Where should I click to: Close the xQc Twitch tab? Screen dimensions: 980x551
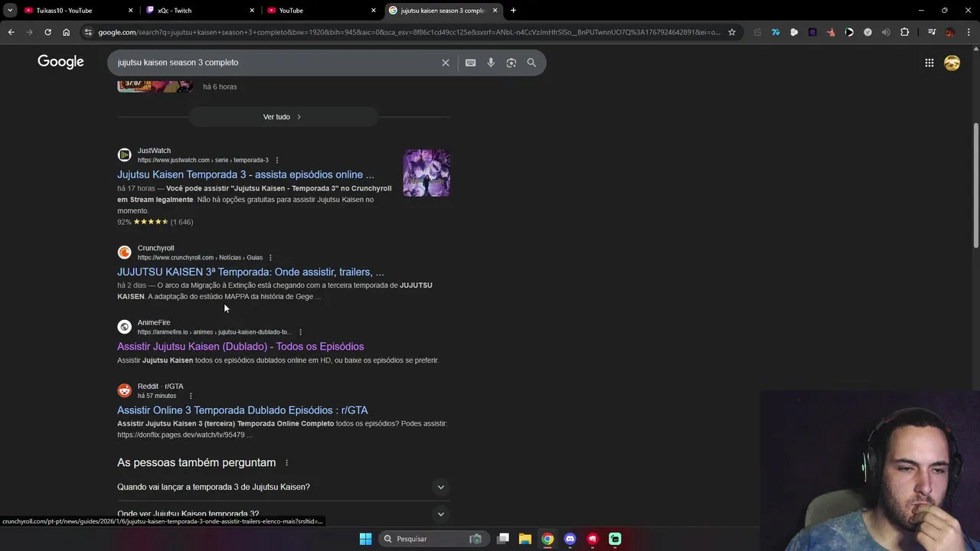[x=253, y=10]
